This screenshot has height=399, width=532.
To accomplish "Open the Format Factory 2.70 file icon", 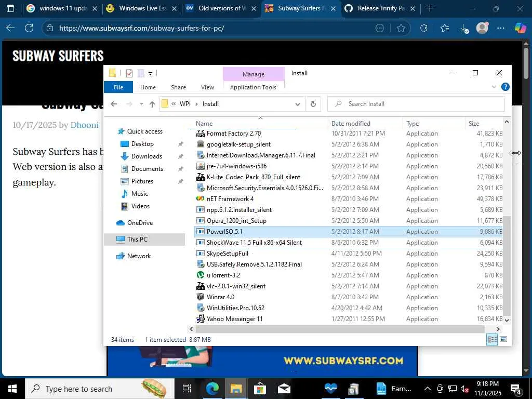I will 201,134.
